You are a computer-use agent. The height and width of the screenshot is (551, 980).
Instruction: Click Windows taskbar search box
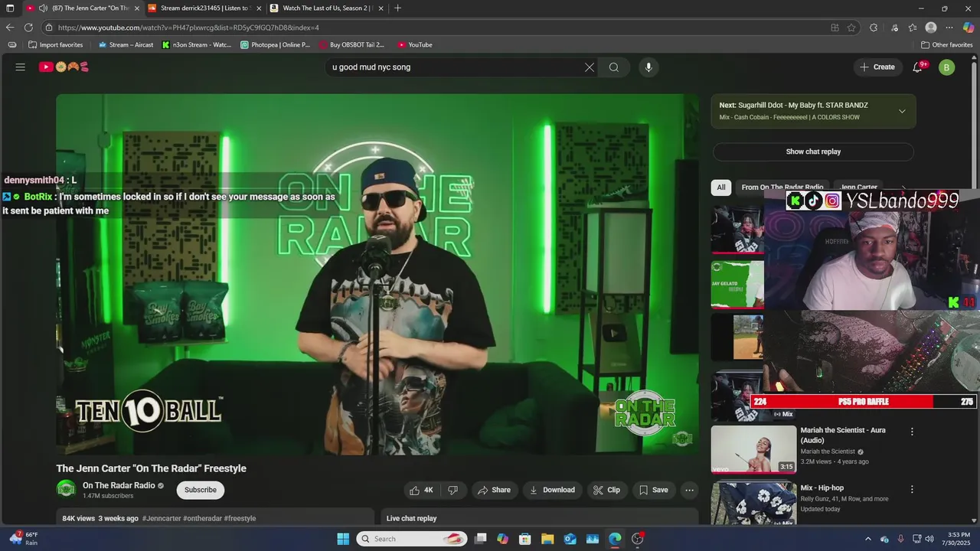tap(411, 539)
